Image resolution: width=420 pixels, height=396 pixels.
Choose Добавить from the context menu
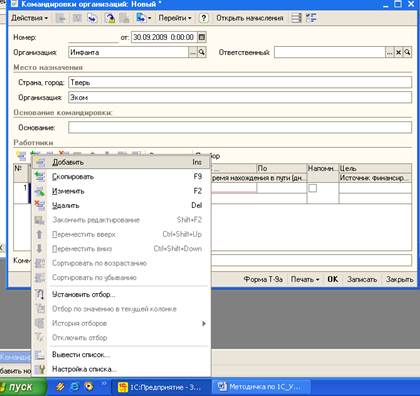click(x=121, y=162)
